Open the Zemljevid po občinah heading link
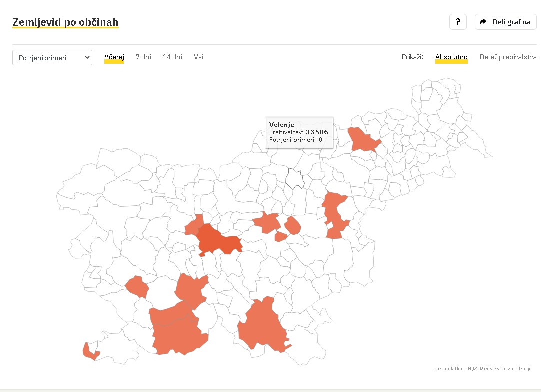Image resolution: width=541 pixels, height=392 pixels. [x=65, y=22]
